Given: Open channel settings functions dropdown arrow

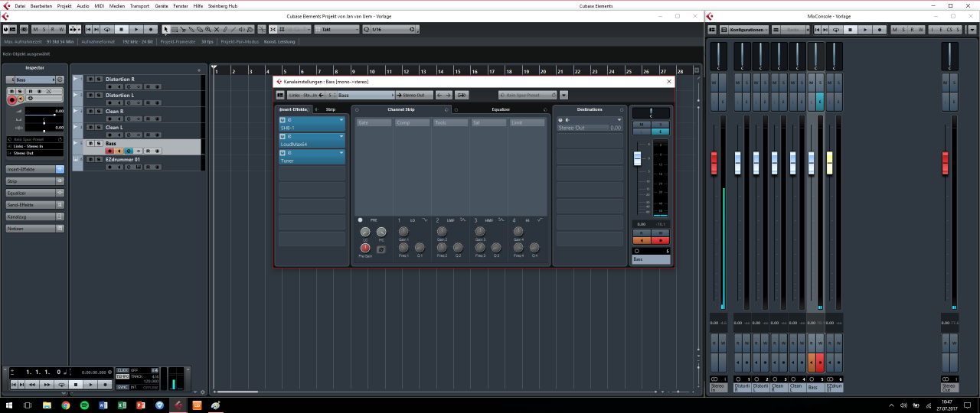Looking at the screenshot, I should [x=563, y=95].
